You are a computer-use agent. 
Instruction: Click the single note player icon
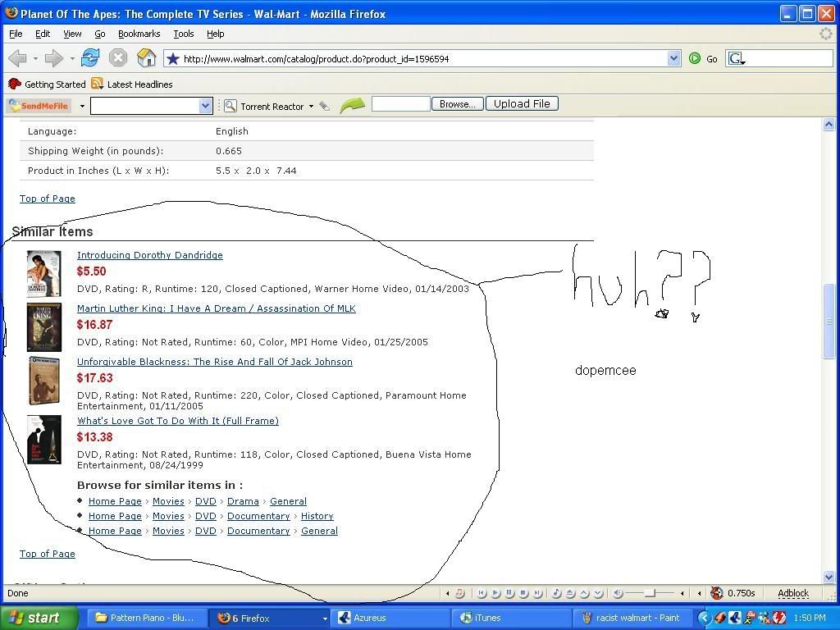[x=557, y=593]
